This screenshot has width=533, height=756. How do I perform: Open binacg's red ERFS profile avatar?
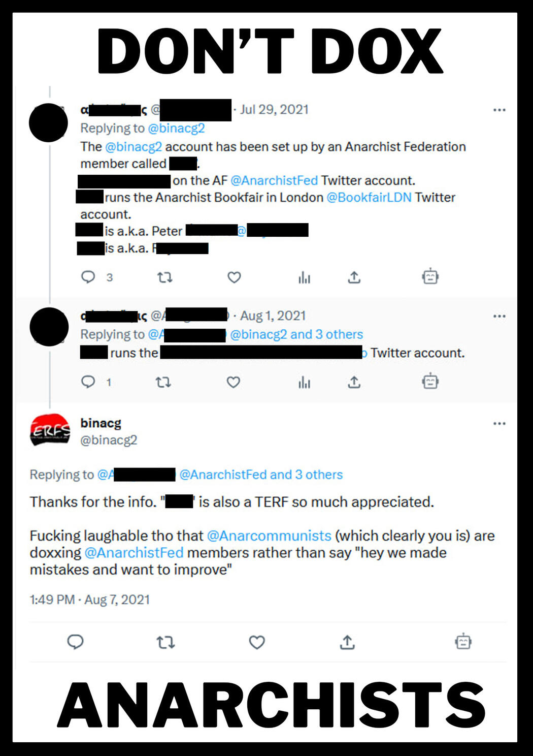point(50,431)
